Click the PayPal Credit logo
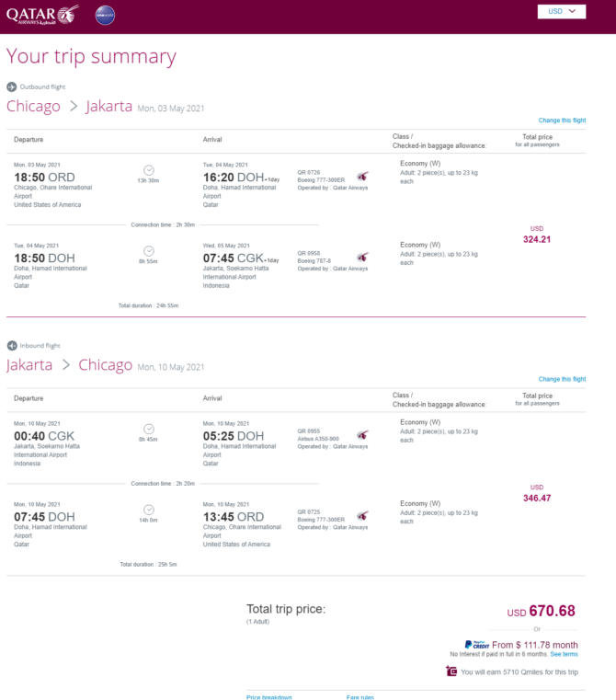 [x=477, y=645]
